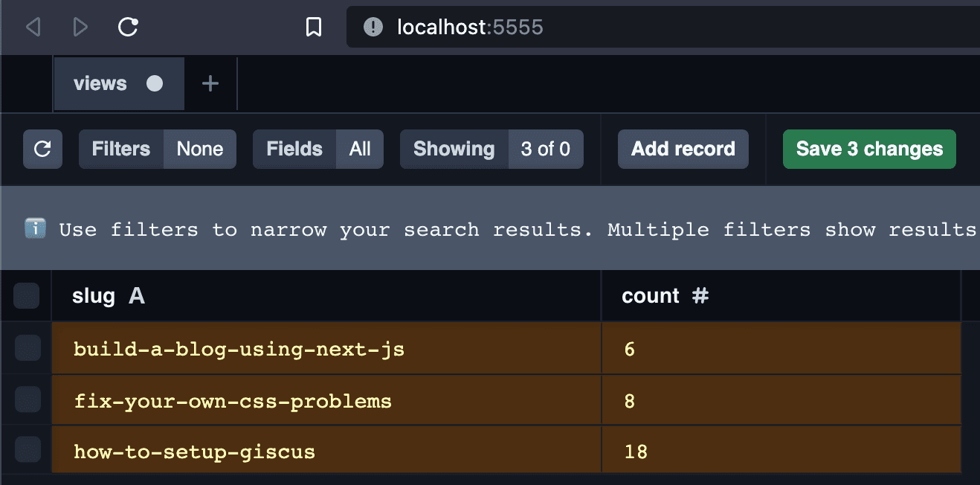
Task: Open a new tab with the plus icon
Action: (210, 84)
